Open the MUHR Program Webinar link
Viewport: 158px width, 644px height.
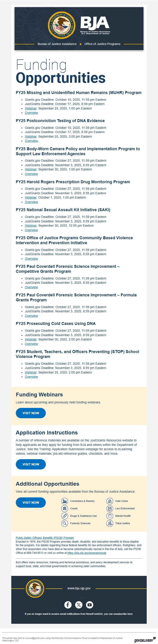click(31, 108)
